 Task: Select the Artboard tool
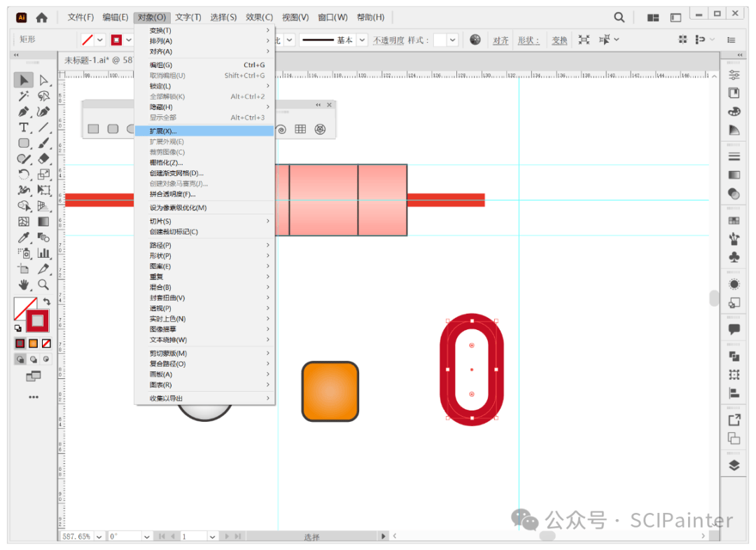tap(24, 269)
